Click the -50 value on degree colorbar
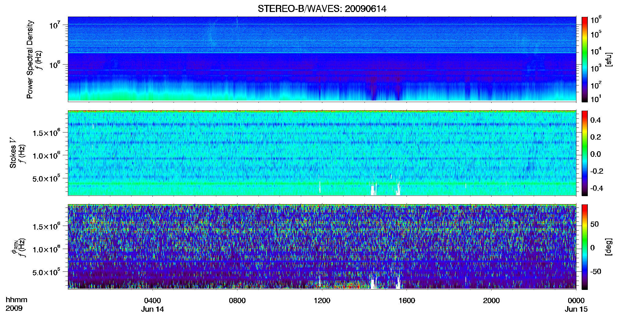This screenshot has height=332, width=644. pyautogui.click(x=595, y=271)
